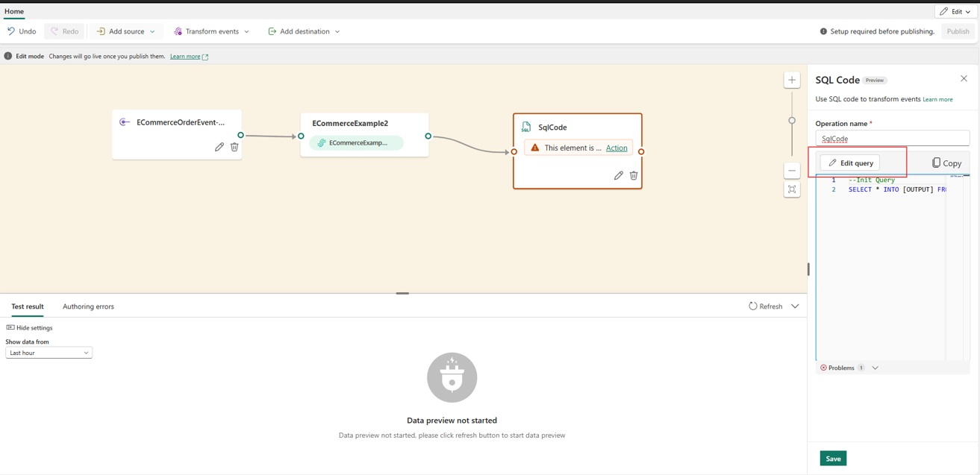
Task: Open the Show data from dropdown
Action: point(49,352)
